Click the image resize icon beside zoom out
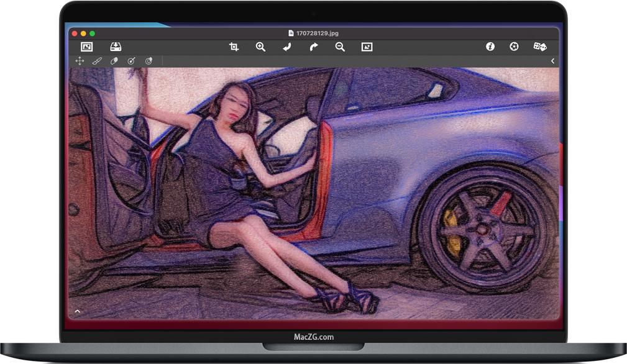Viewport: 627px width, 364px height. point(367,47)
